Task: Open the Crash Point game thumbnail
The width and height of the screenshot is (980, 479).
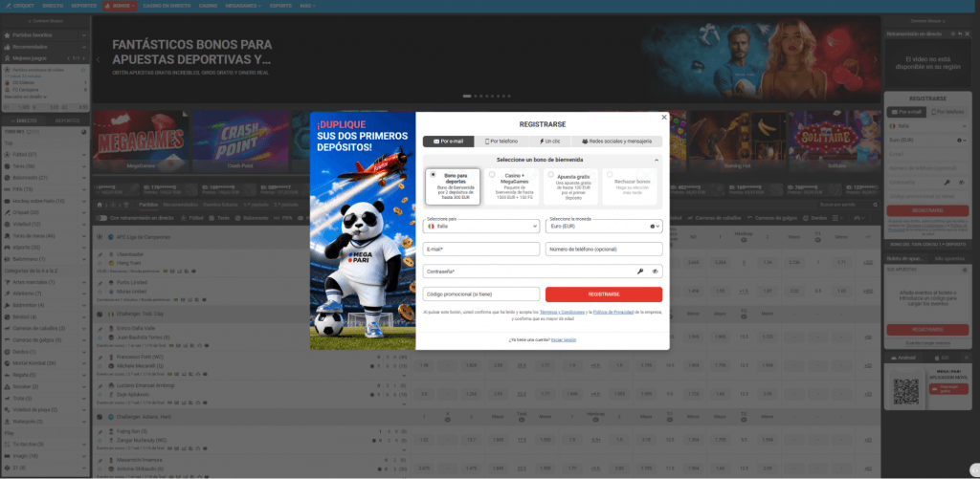Action: (240, 142)
